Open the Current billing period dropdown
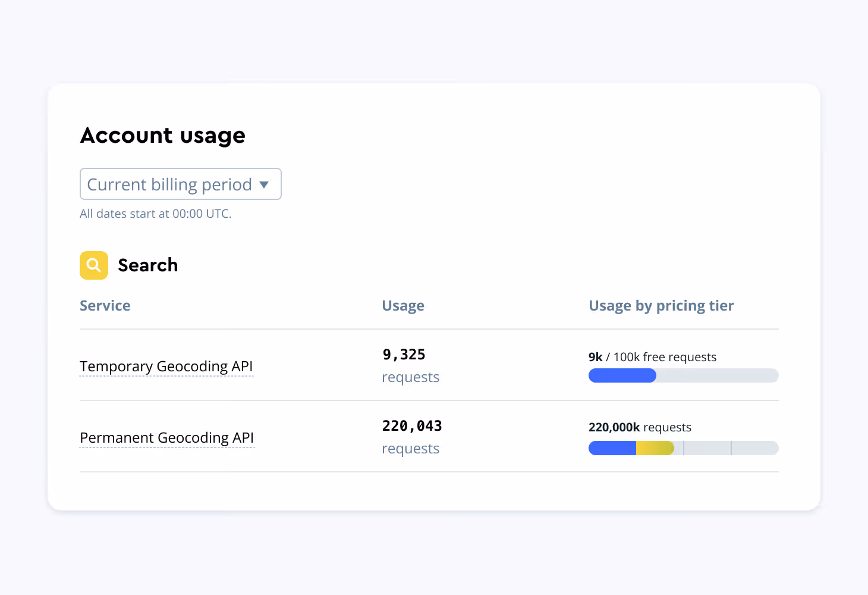The height and width of the screenshot is (595, 868). 169,184
